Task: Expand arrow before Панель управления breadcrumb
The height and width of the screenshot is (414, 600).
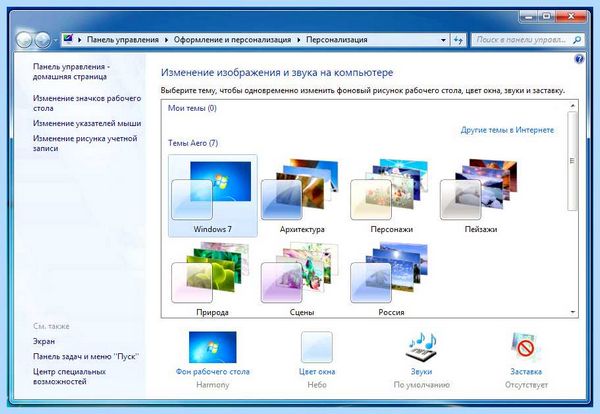Action: click(x=80, y=40)
